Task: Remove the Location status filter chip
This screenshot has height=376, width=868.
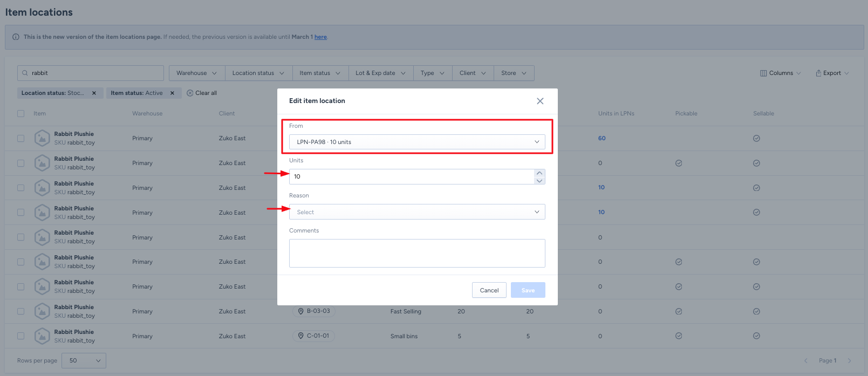Action: (x=94, y=93)
